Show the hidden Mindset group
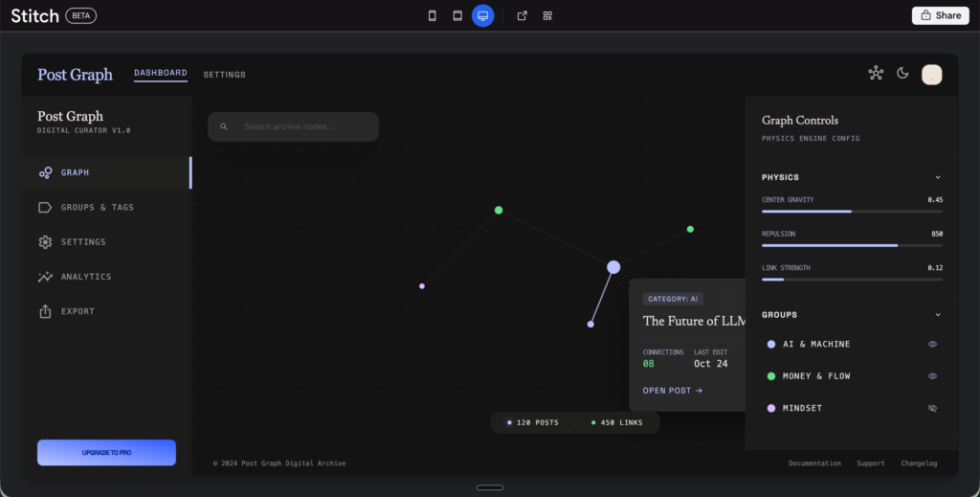Screen dimensions: 980x497 932,409
